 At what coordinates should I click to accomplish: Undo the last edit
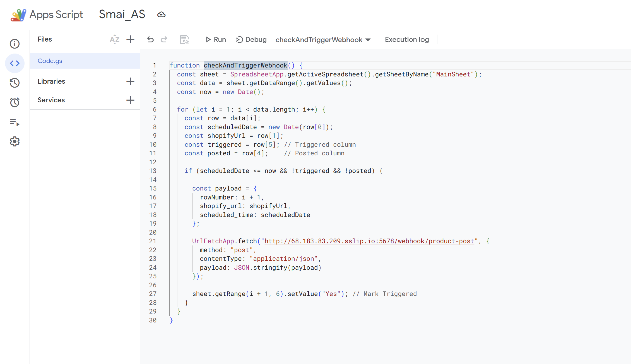[x=150, y=40]
